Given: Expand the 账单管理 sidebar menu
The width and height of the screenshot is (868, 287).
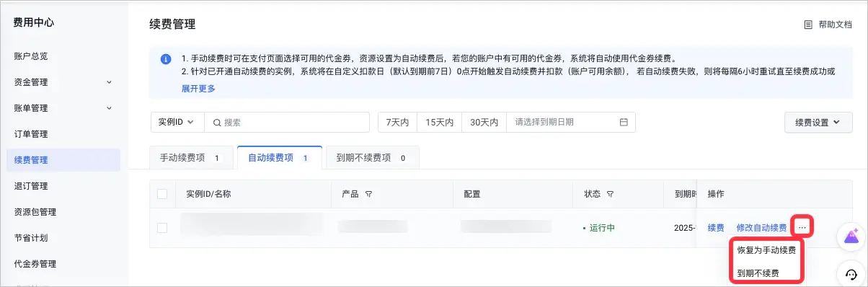Looking at the screenshot, I should tap(63, 108).
